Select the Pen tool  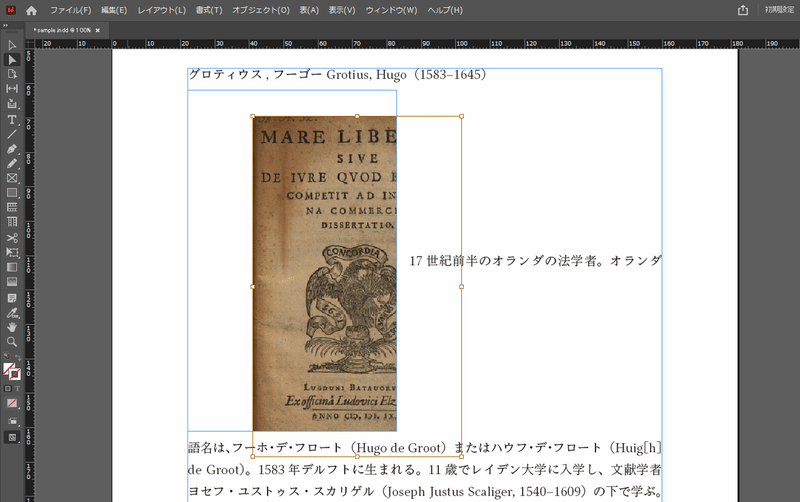tap(12, 149)
